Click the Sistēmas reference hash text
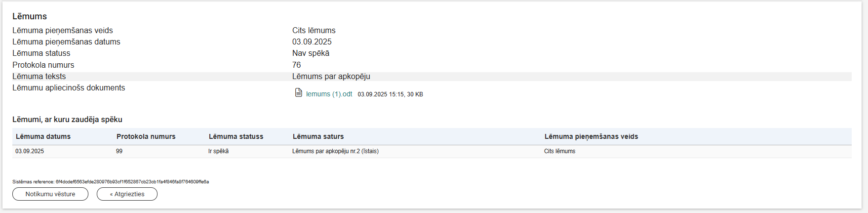The image size is (868, 213). [x=132, y=182]
